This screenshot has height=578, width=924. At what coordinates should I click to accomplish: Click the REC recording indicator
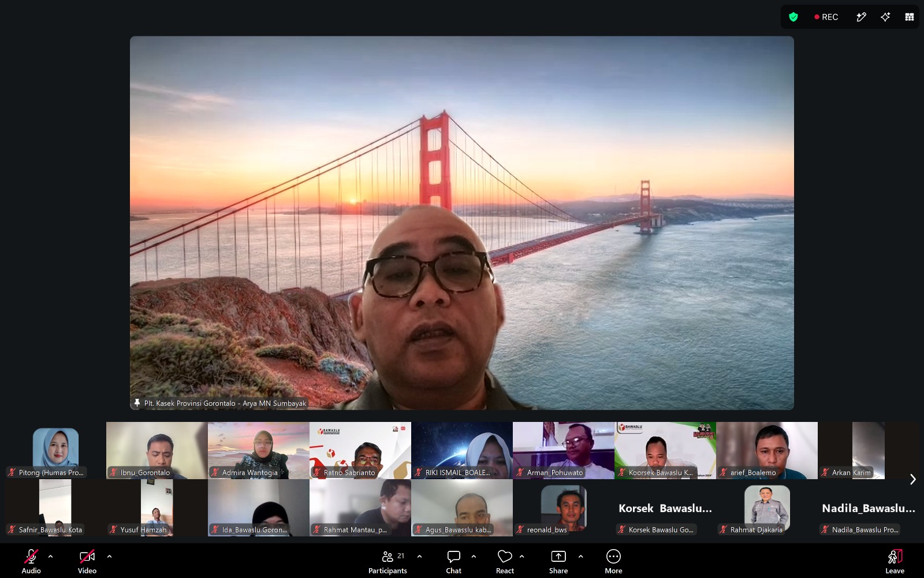tap(826, 17)
